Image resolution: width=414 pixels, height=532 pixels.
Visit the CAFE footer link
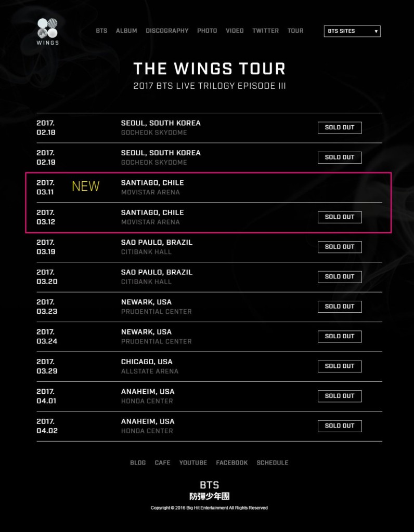[x=162, y=462]
